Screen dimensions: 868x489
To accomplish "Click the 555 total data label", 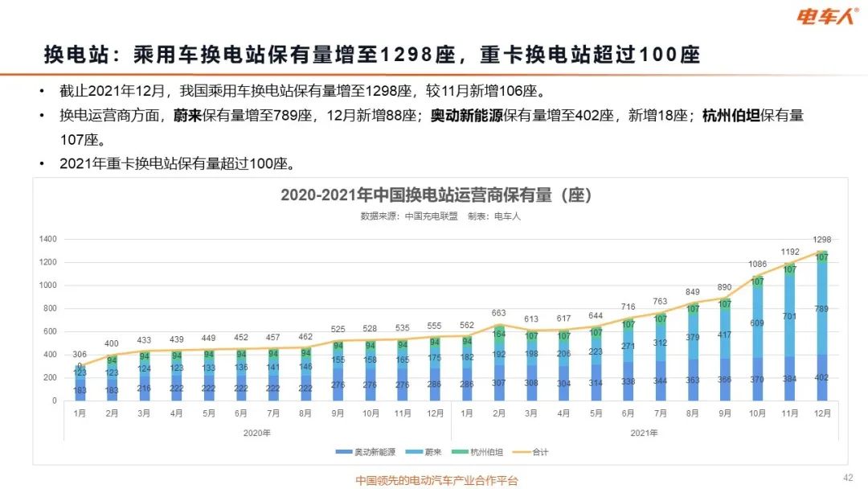I will [x=435, y=326].
